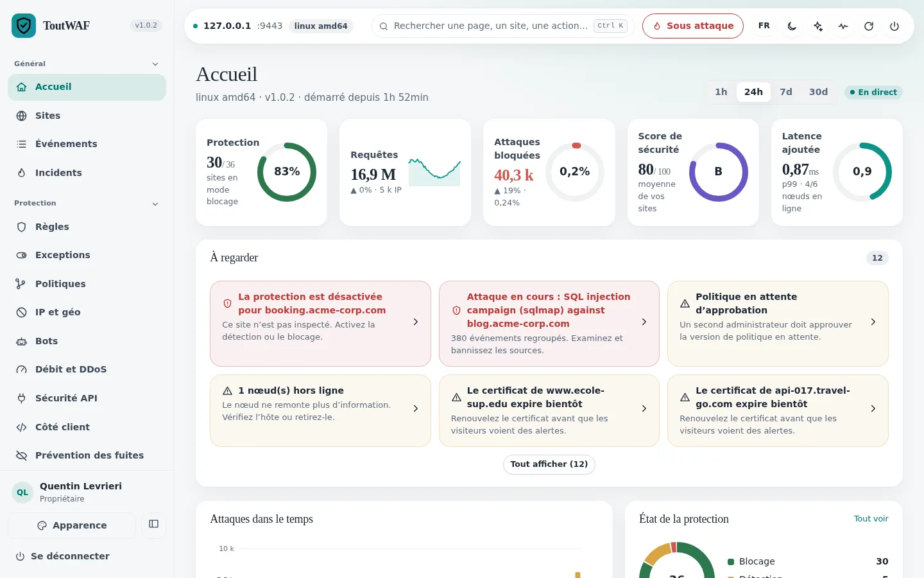Click the Sites globe icon
This screenshot has height=578, width=924.
21,116
